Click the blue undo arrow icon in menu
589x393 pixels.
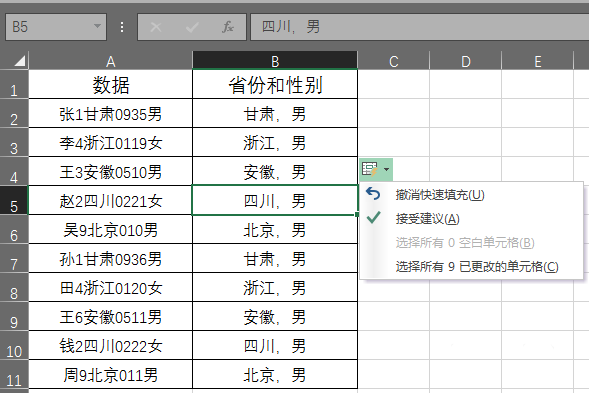(x=373, y=194)
